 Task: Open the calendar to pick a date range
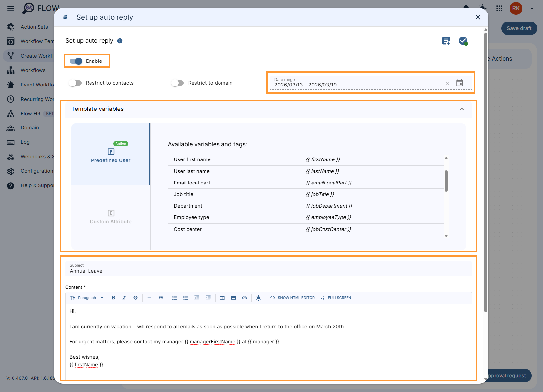point(460,83)
